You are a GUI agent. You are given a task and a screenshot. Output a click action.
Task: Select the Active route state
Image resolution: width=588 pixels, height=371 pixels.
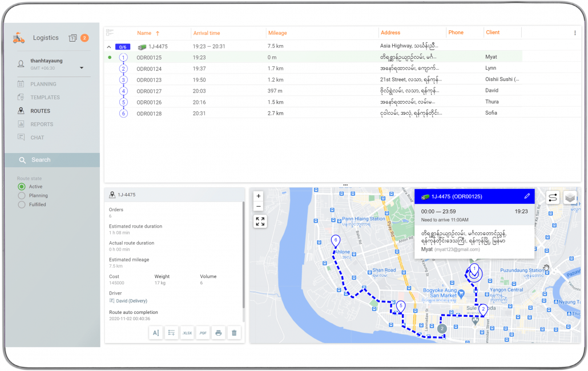[x=22, y=187]
